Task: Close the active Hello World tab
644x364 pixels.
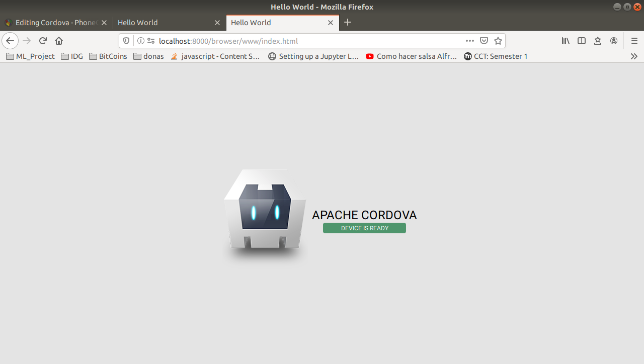Action: pos(331,23)
